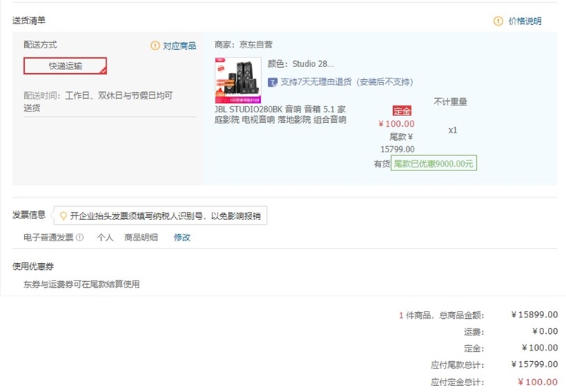This screenshot has width=566, height=392.
Task: Open the 价格说明 link
Action: (x=524, y=21)
